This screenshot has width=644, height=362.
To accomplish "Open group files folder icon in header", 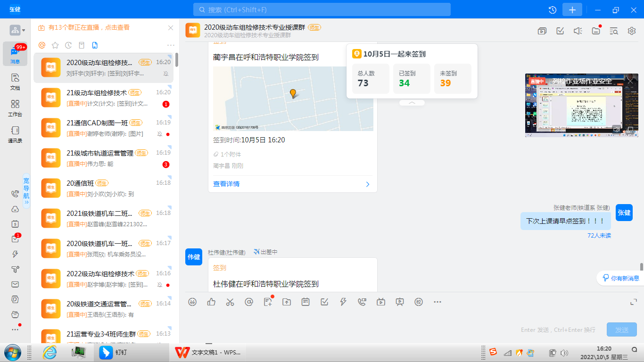I will pos(596,31).
